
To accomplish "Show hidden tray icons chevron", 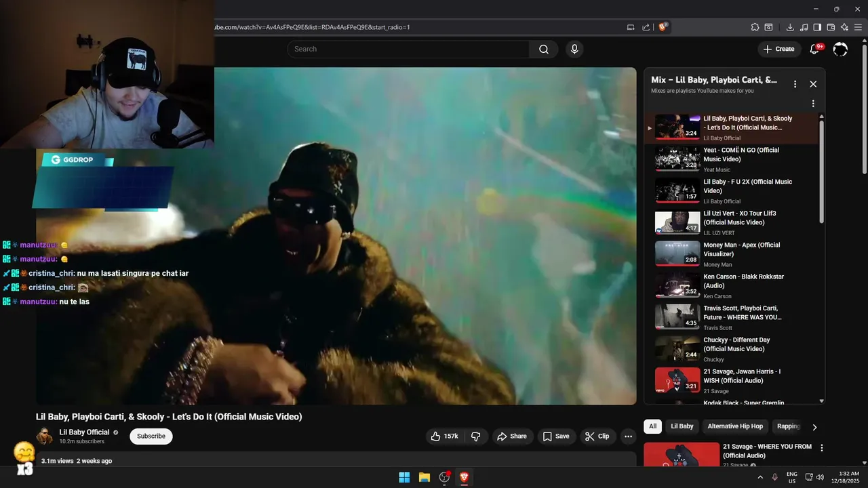I will point(760,477).
